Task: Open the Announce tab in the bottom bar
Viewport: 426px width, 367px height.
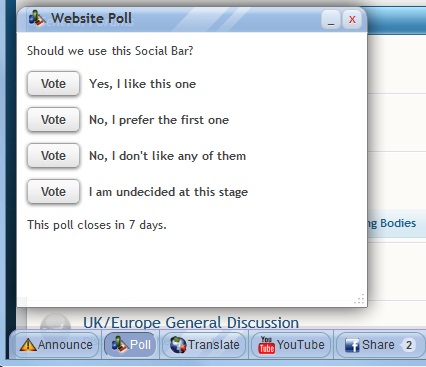Action: click(56, 345)
